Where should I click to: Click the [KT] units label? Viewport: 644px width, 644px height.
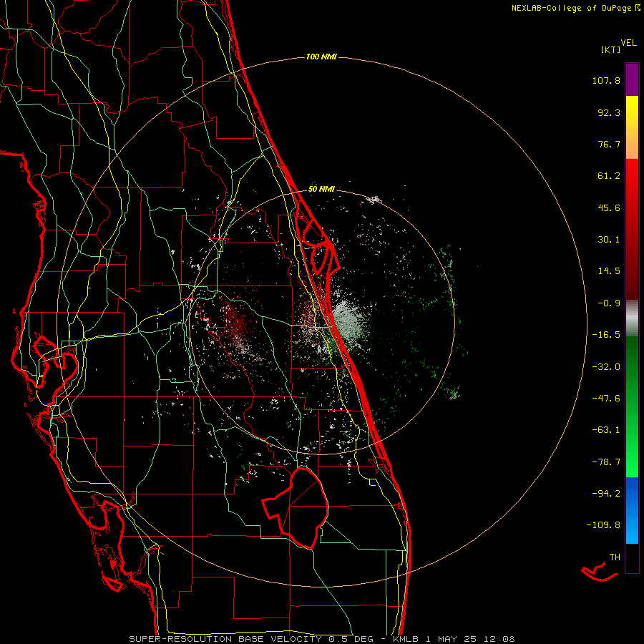(x=610, y=49)
